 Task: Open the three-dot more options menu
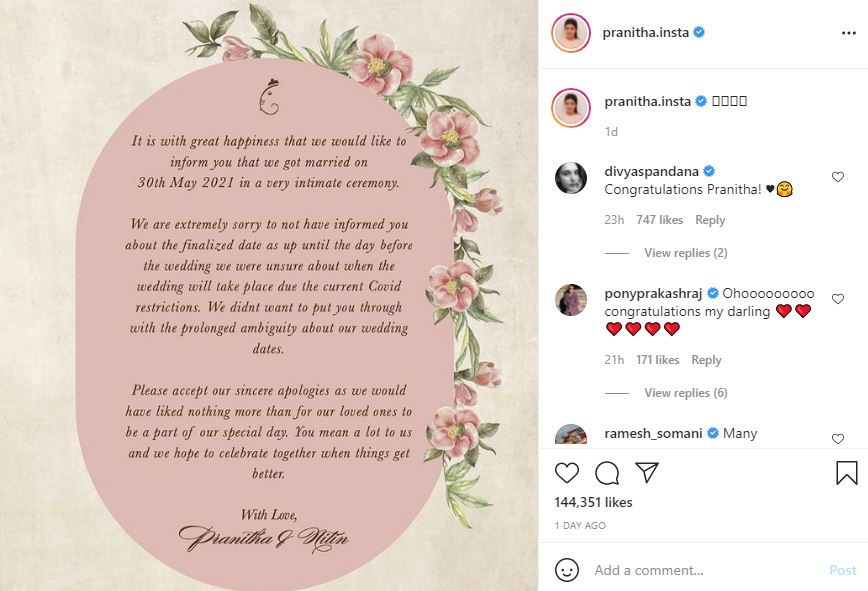[x=849, y=33]
